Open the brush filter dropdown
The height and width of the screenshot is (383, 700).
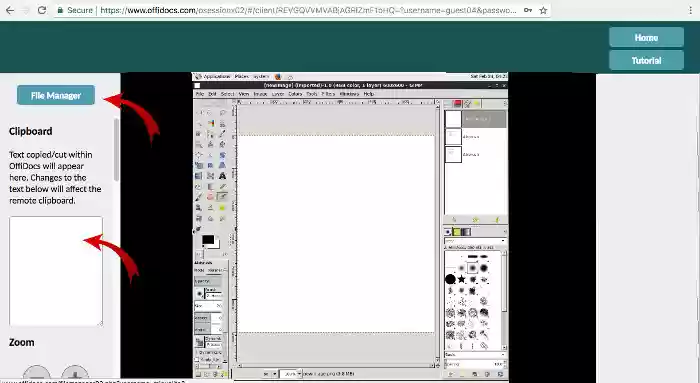[x=475, y=241]
